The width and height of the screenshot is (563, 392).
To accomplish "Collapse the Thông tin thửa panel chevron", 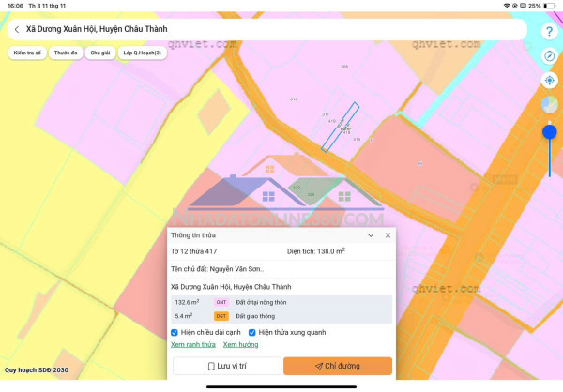I will pos(371,235).
